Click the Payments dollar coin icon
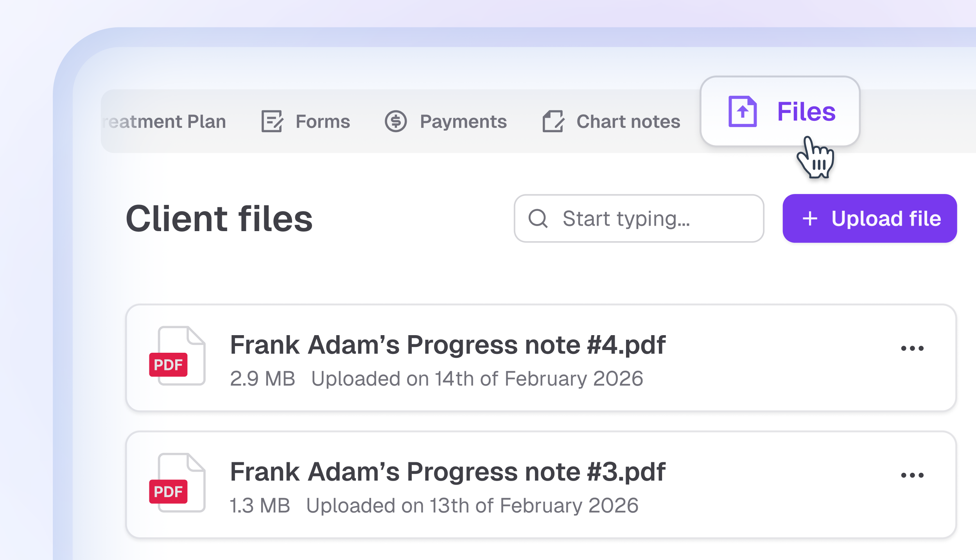 [x=396, y=121]
